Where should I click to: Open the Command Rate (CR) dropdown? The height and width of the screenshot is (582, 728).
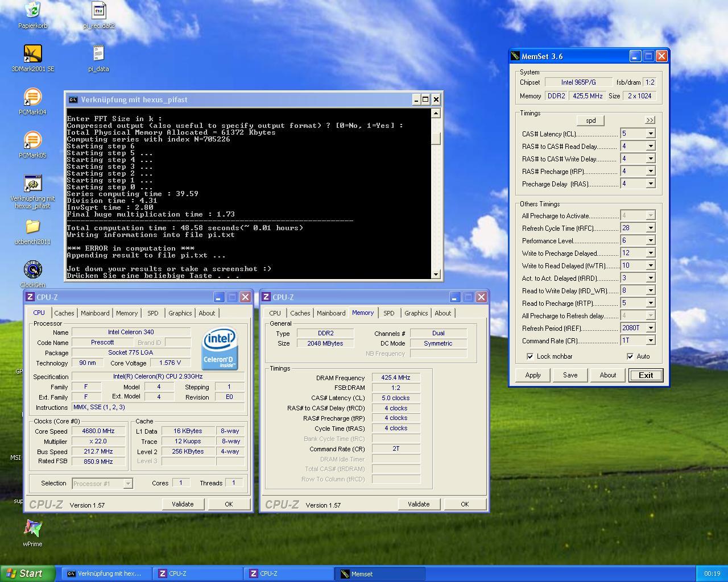pos(651,340)
